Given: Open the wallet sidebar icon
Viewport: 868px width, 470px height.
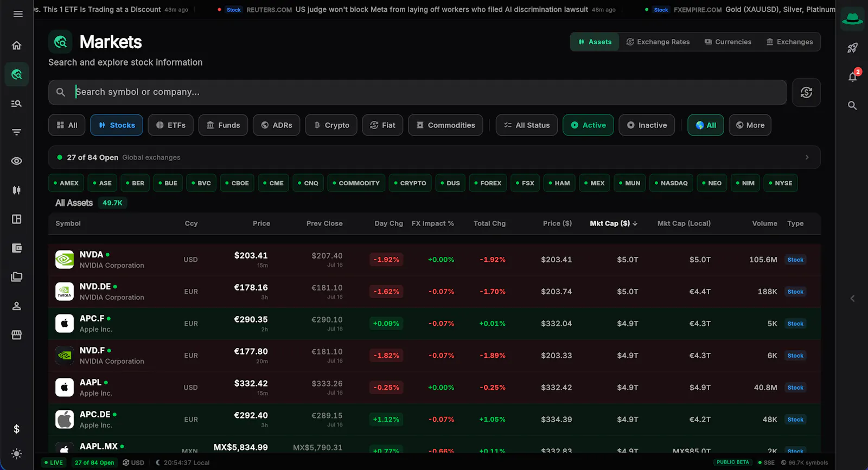Looking at the screenshot, I should coord(17,248).
